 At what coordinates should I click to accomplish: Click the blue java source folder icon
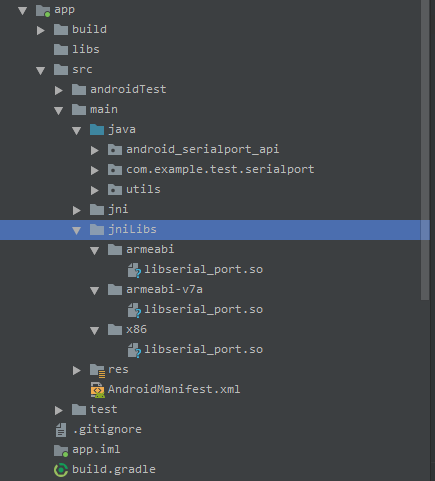coord(97,129)
